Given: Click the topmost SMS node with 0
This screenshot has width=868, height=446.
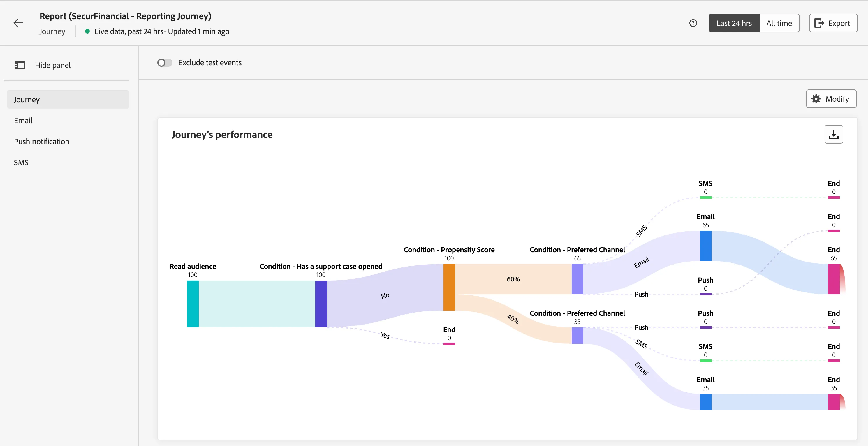Looking at the screenshot, I should pyautogui.click(x=706, y=198).
